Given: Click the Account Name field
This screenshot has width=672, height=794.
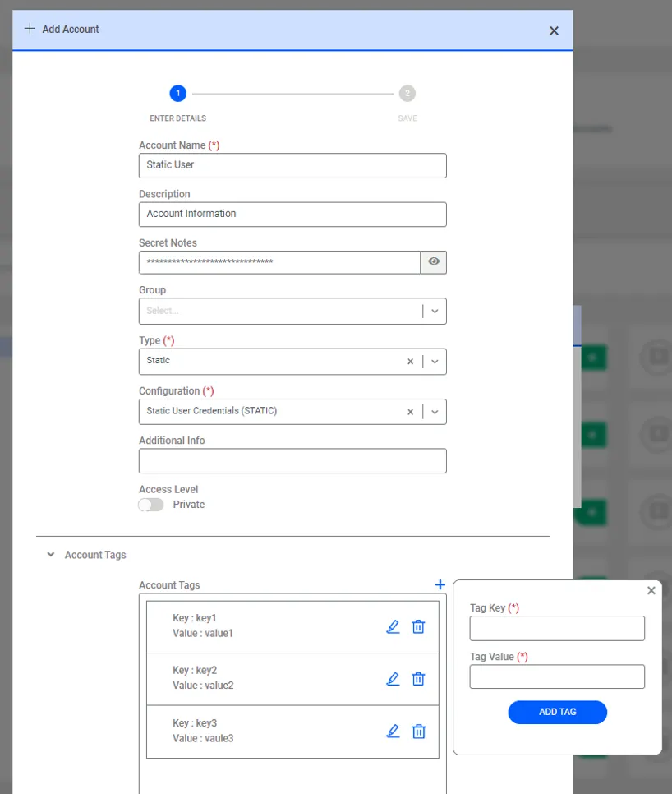Looking at the screenshot, I should (x=292, y=165).
